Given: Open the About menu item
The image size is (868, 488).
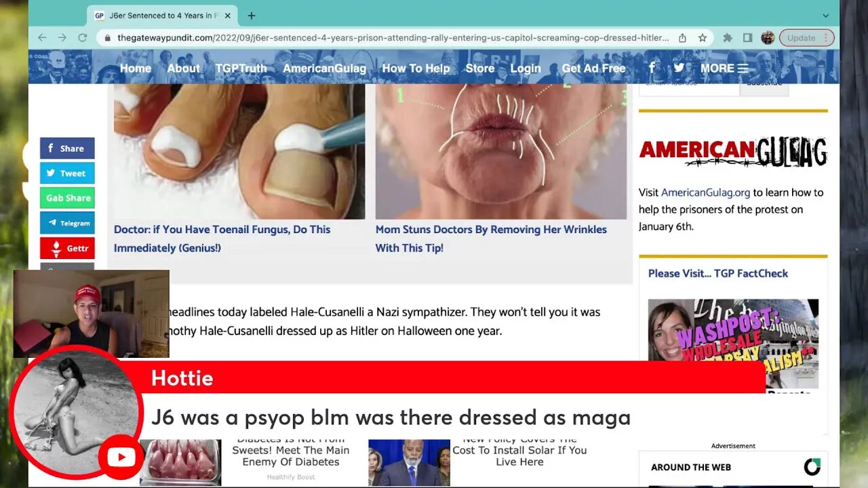Looking at the screenshot, I should 184,68.
